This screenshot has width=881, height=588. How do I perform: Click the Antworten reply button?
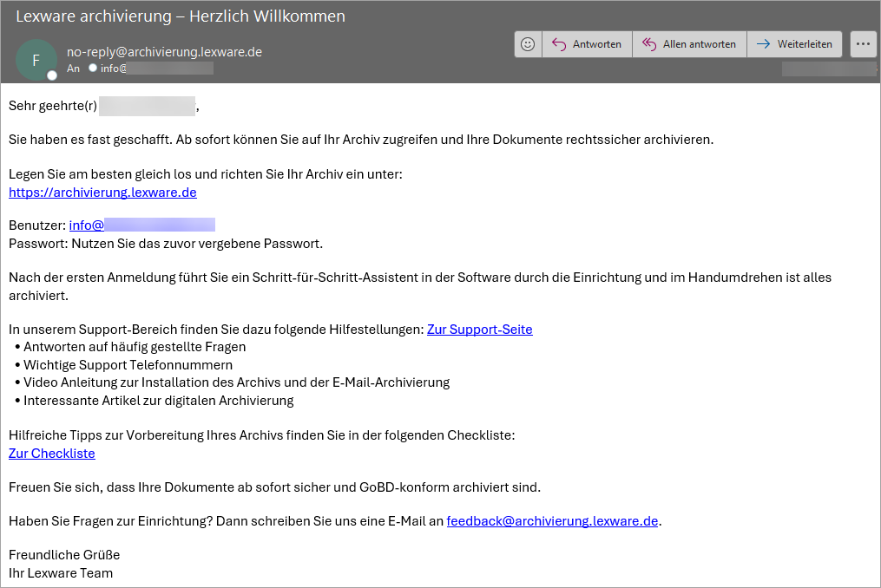click(587, 44)
